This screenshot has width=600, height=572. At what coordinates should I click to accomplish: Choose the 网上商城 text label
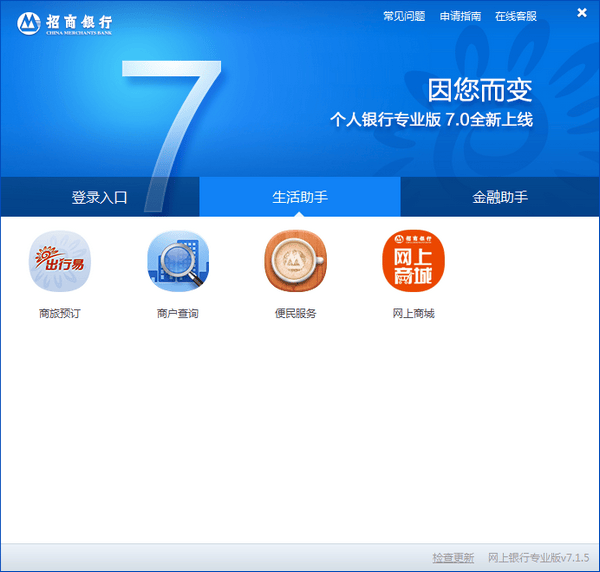coord(413,314)
